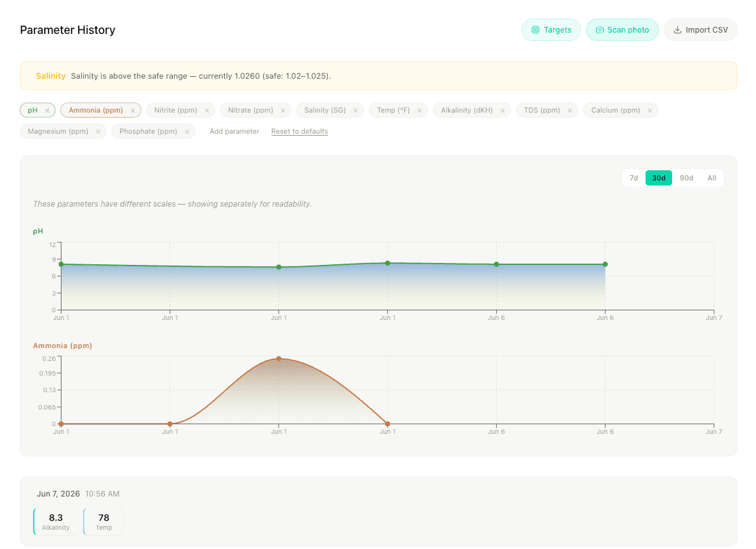Switch chart range to 90d
The height and width of the screenshot is (549, 756).
pos(686,178)
